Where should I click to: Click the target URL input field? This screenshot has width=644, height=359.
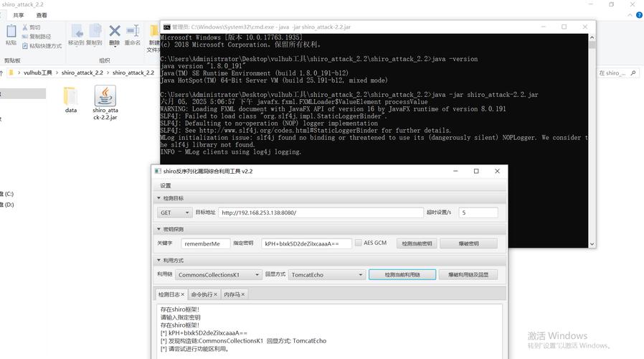click(x=321, y=213)
